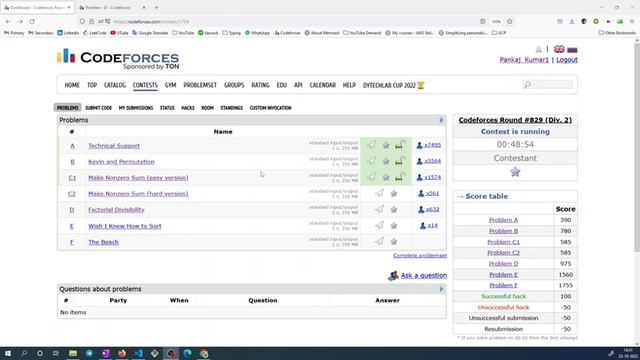This screenshot has height=360, width=640.
Task: Open PROBLEMSET in main menu
Action: click(x=200, y=85)
